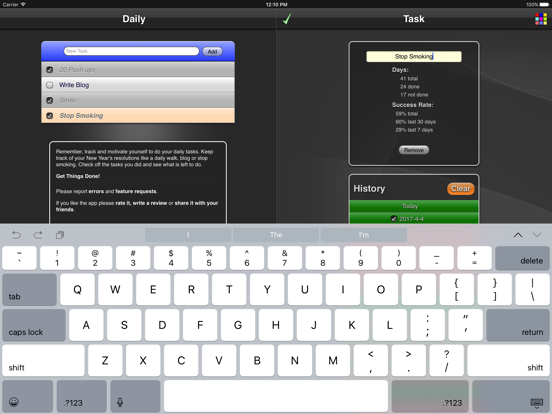Tap the Q key

pyautogui.click(x=77, y=290)
